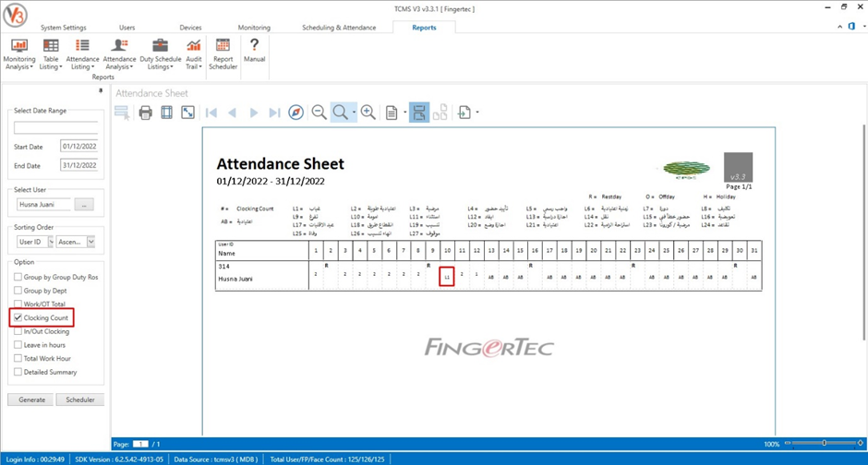Open Scheduling & Attendance tab
This screenshot has width=868, height=465.
(x=339, y=28)
